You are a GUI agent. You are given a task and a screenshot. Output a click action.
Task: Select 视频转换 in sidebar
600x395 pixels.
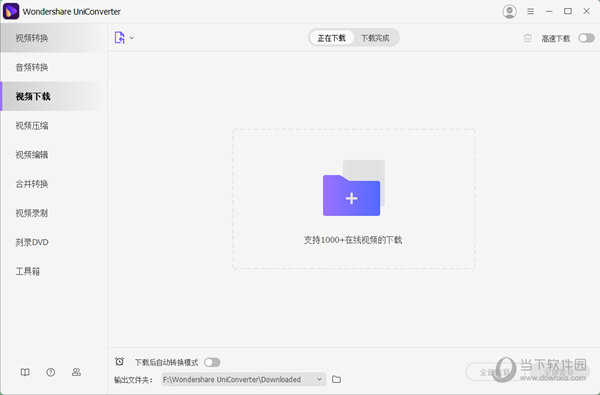point(54,38)
